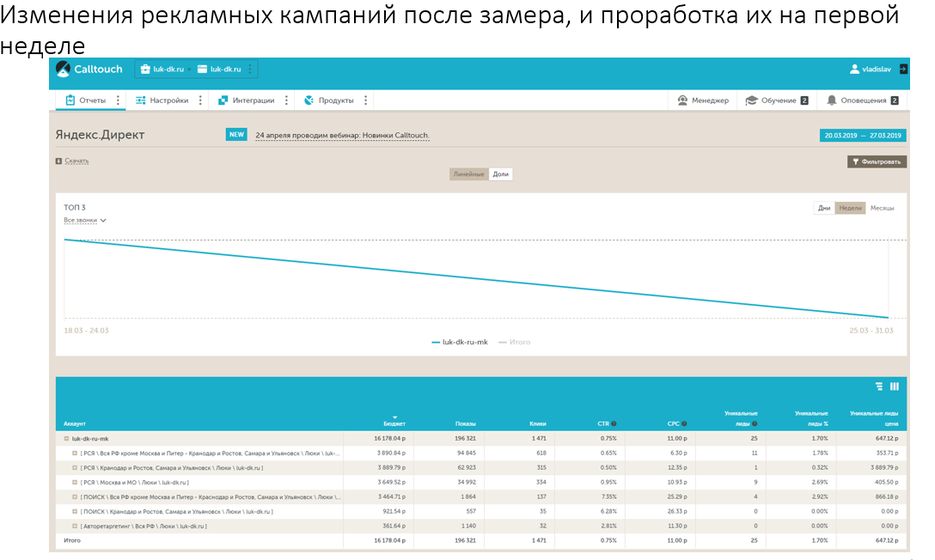Image resolution: width=935 pixels, height=560 pixels.
Task: Expand ПОИСК Краснодар и Ростов campaign row
Action: point(75,512)
